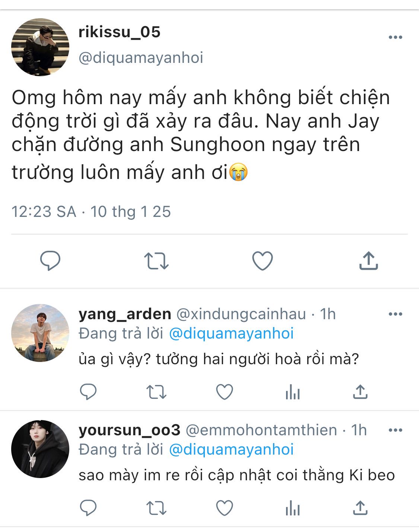Open rikissu_05 profile picture

(40, 47)
